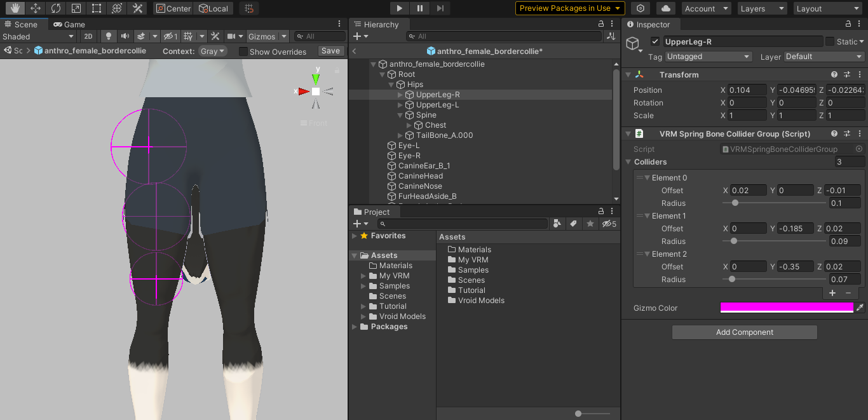The width and height of the screenshot is (868, 420).
Task: Expand UpperLeg-L in Hierarchy
Action: (400, 105)
